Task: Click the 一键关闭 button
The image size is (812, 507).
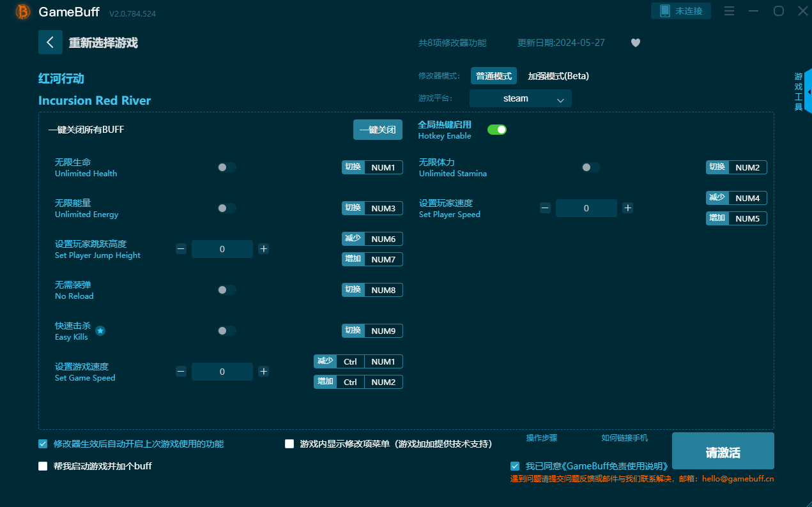Action: pos(378,130)
